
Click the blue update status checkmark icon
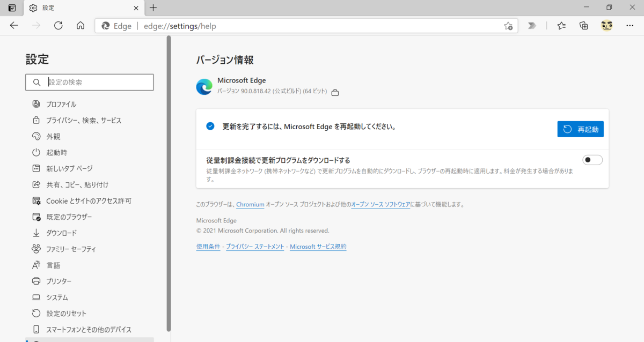pos(210,126)
